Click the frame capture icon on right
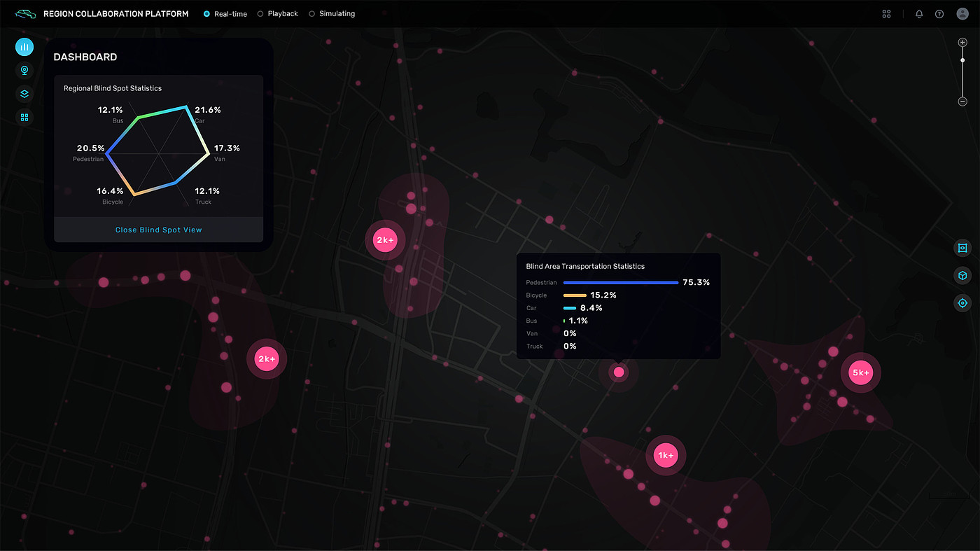This screenshot has height=551, width=980. point(962,248)
